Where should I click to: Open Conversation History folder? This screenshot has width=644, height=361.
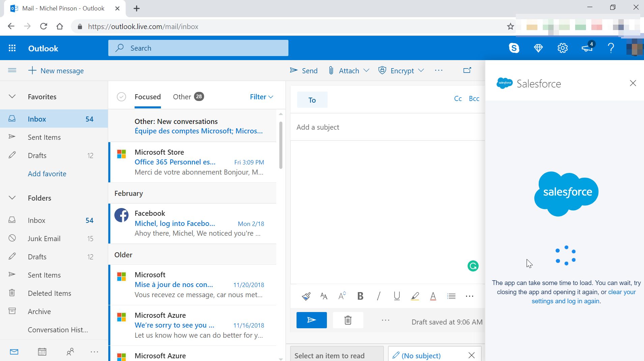tap(54, 330)
